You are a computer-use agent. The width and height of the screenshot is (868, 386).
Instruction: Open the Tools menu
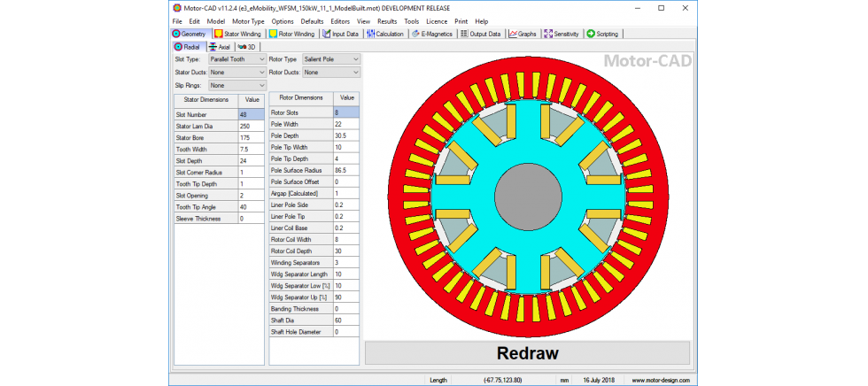tap(411, 21)
